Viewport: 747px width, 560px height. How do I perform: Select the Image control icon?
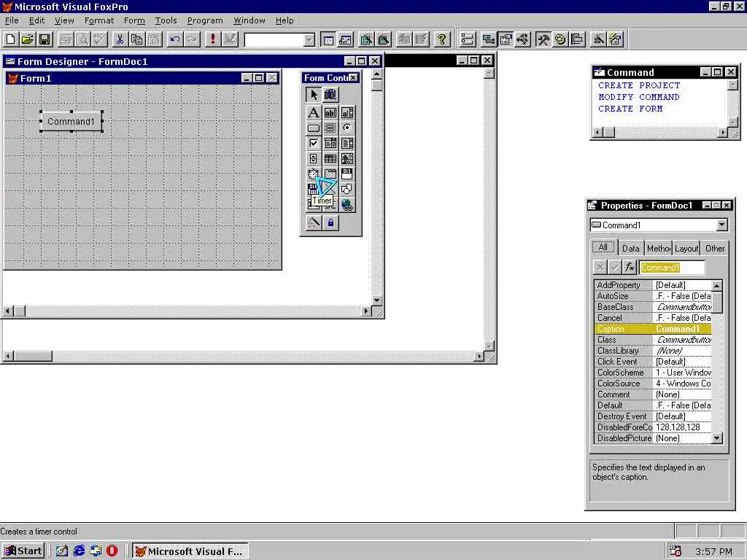coord(347,158)
